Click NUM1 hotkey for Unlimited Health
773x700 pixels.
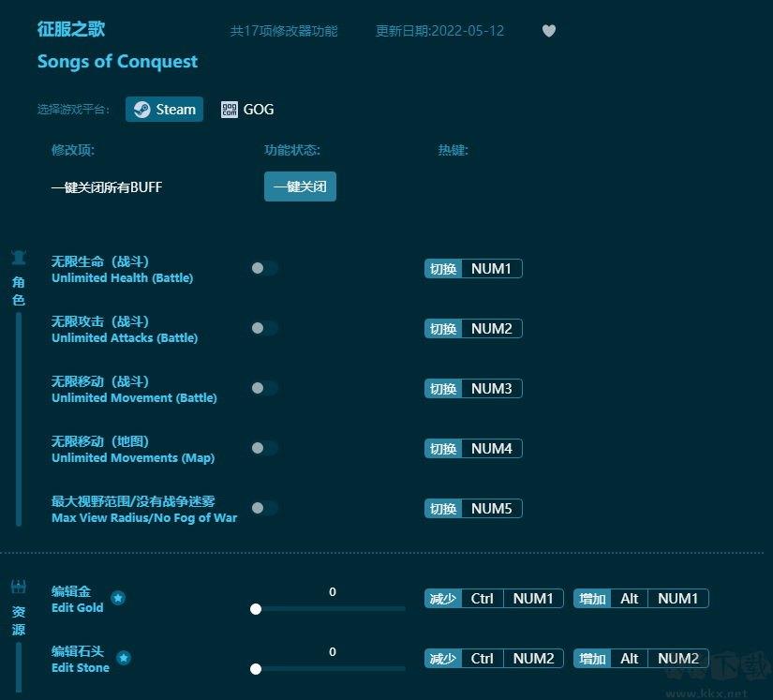pyautogui.click(x=492, y=269)
